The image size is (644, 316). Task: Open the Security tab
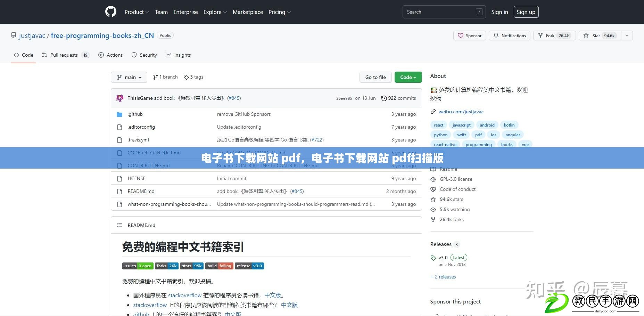click(x=144, y=55)
